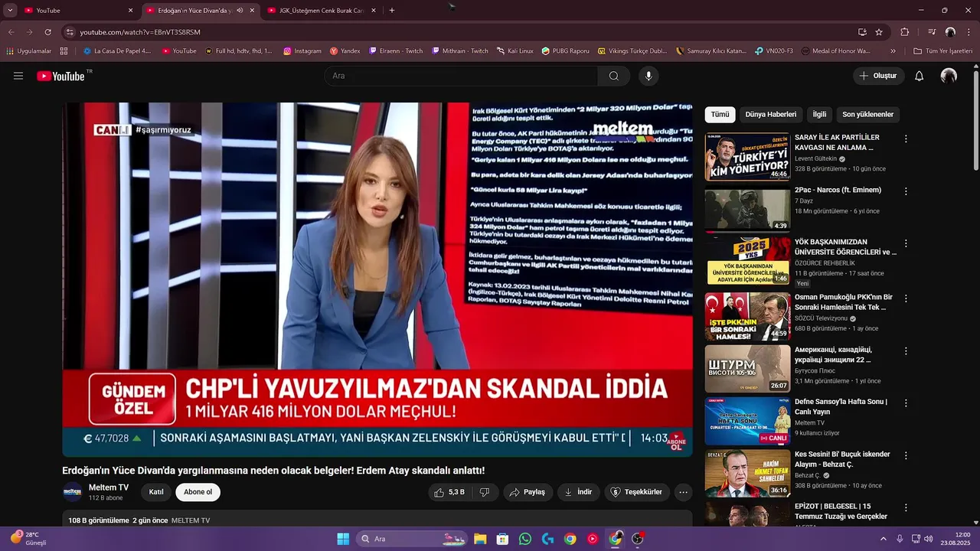Click the install app icon in address bar
Viewport: 980px width, 551px height.
pyautogui.click(x=862, y=32)
